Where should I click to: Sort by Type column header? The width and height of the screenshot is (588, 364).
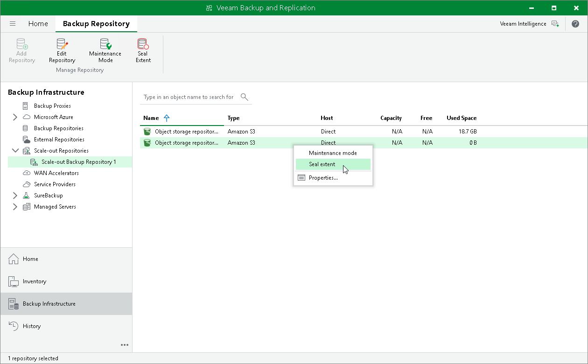pos(234,118)
